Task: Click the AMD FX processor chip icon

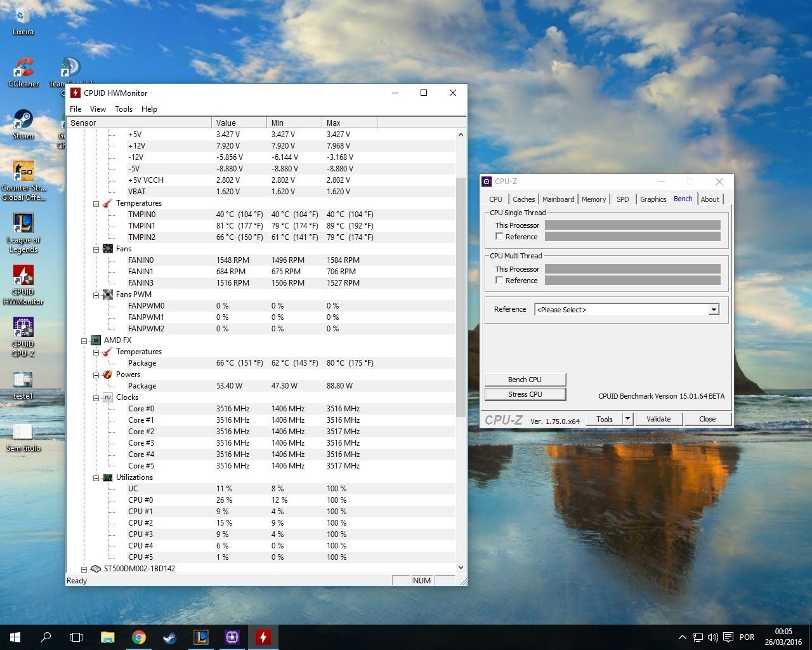Action: (x=96, y=340)
